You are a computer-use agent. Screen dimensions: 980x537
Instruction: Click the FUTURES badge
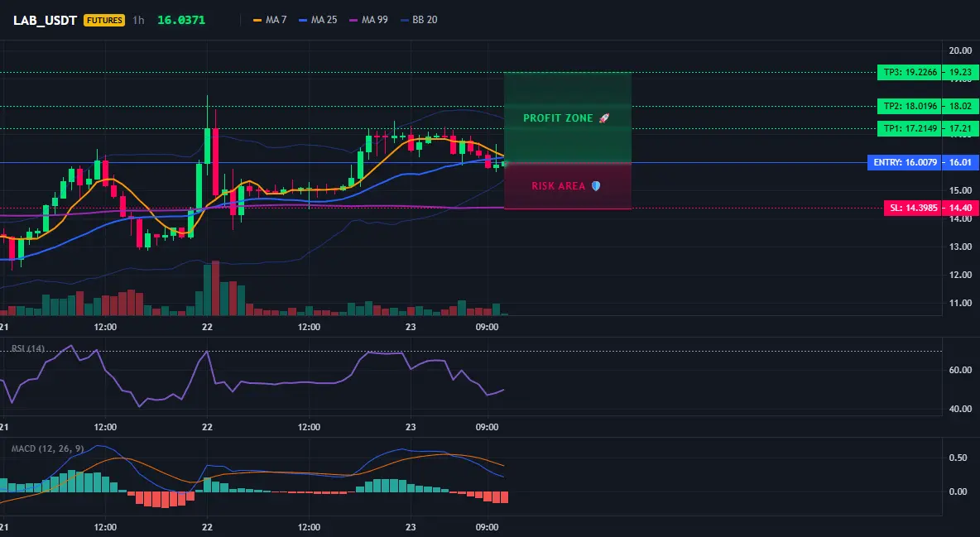(104, 20)
